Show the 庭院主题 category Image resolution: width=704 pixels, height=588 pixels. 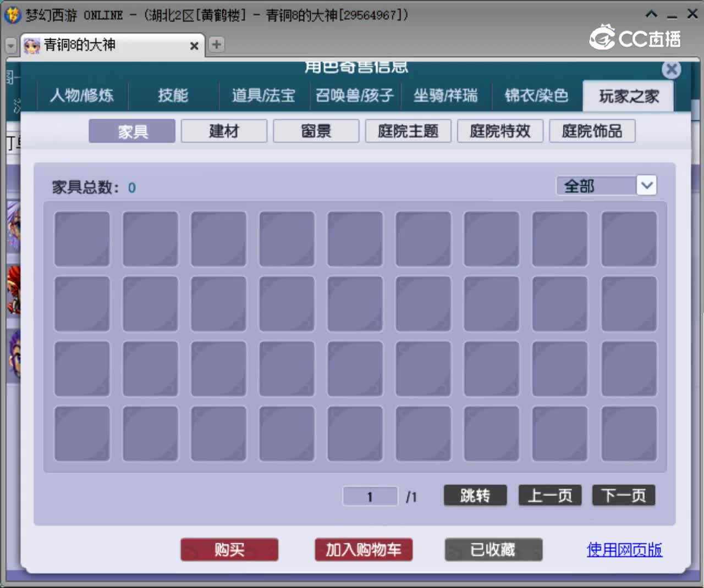click(x=408, y=131)
